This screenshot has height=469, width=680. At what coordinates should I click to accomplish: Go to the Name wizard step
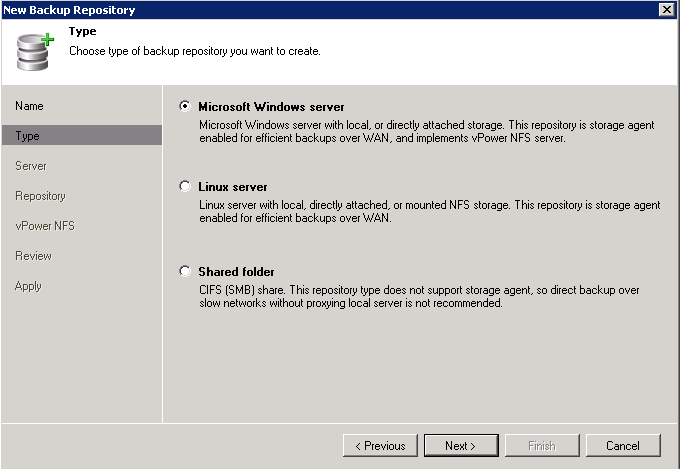point(29,106)
